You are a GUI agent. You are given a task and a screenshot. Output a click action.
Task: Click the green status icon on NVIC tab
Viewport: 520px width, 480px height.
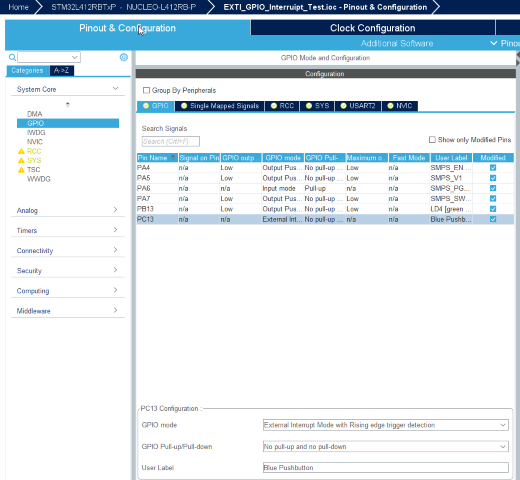click(x=390, y=106)
